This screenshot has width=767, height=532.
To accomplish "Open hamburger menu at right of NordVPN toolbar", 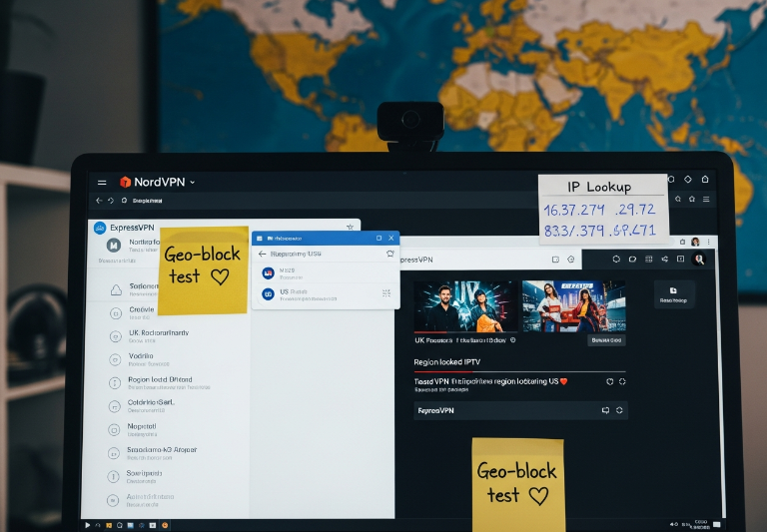I will click(706, 199).
